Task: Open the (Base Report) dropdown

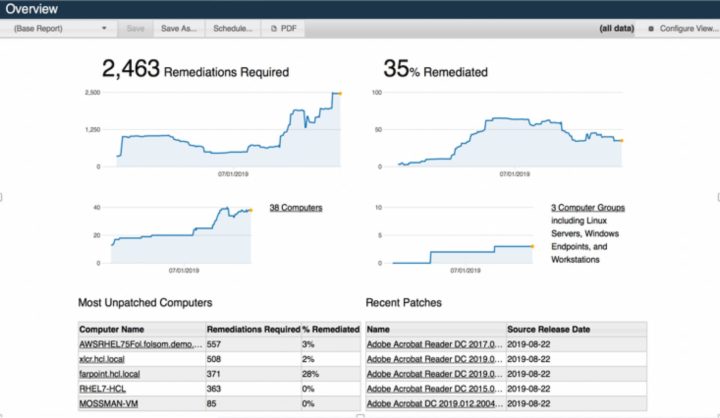Action: pos(60,28)
